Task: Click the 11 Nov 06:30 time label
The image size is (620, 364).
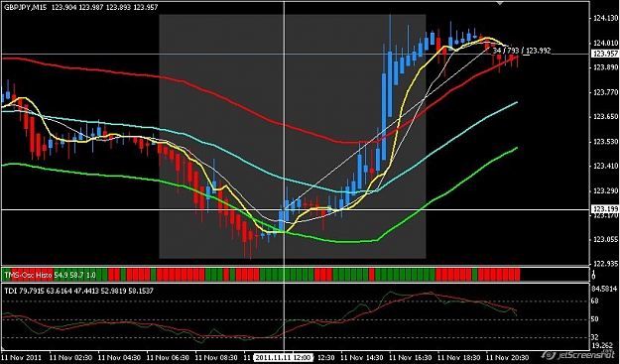Action: click(168, 357)
